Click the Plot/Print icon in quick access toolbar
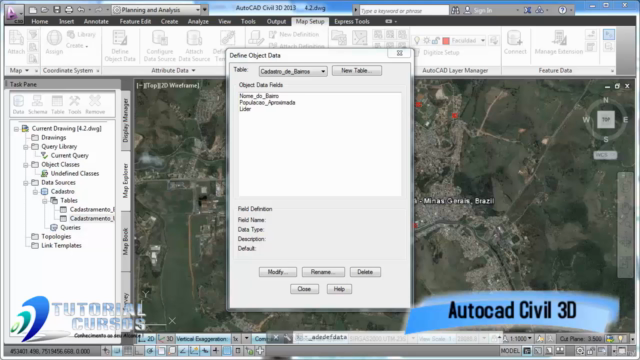Image resolution: width=640 pixels, height=360 pixels. tap(69, 10)
